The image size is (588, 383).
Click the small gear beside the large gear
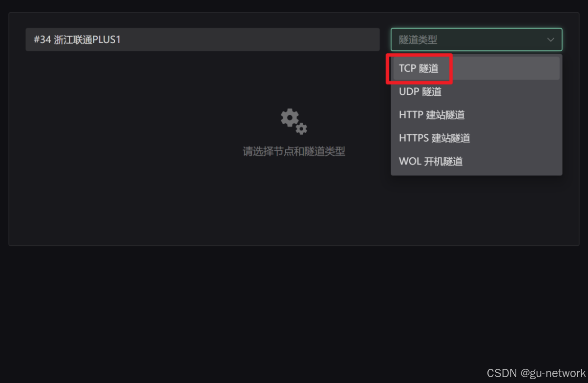tap(301, 129)
